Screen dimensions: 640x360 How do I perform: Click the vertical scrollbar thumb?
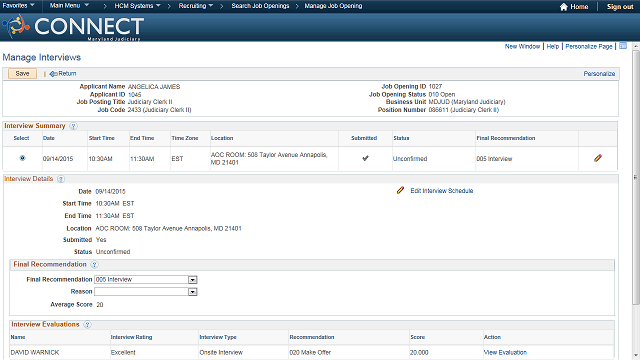tap(636, 177)
